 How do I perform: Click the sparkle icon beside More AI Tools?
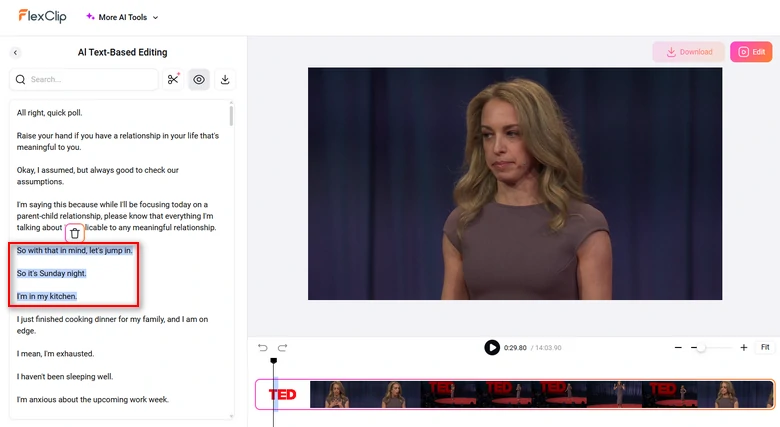90,16
